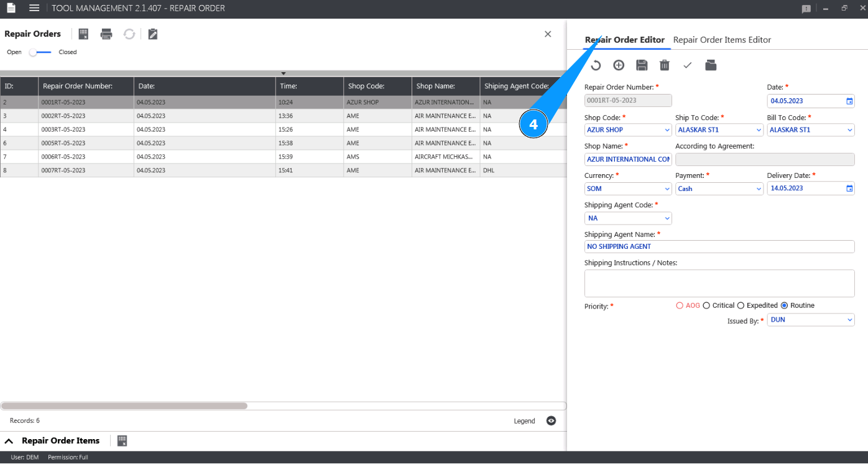Open the clipboard edit icon in the Repair Orders toolbar
Screen dimensions: 868x464
(x=153, y=34)
